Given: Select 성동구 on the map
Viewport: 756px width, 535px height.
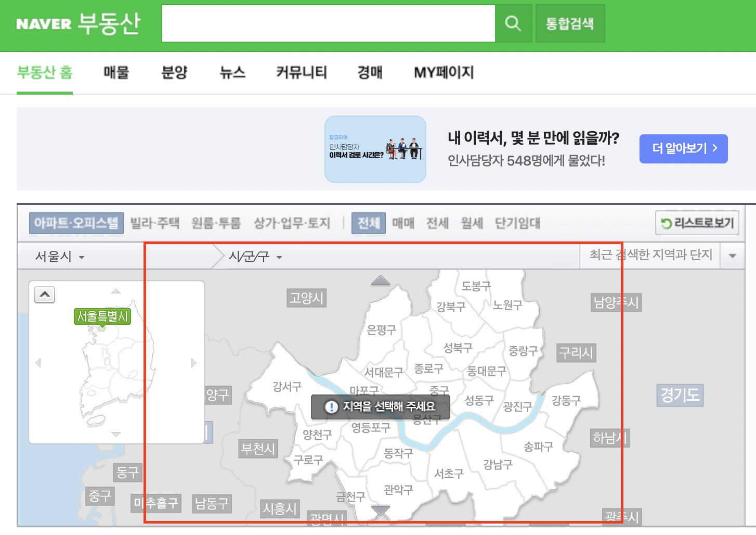Looking at the screenshot, I should pos(479,401).
